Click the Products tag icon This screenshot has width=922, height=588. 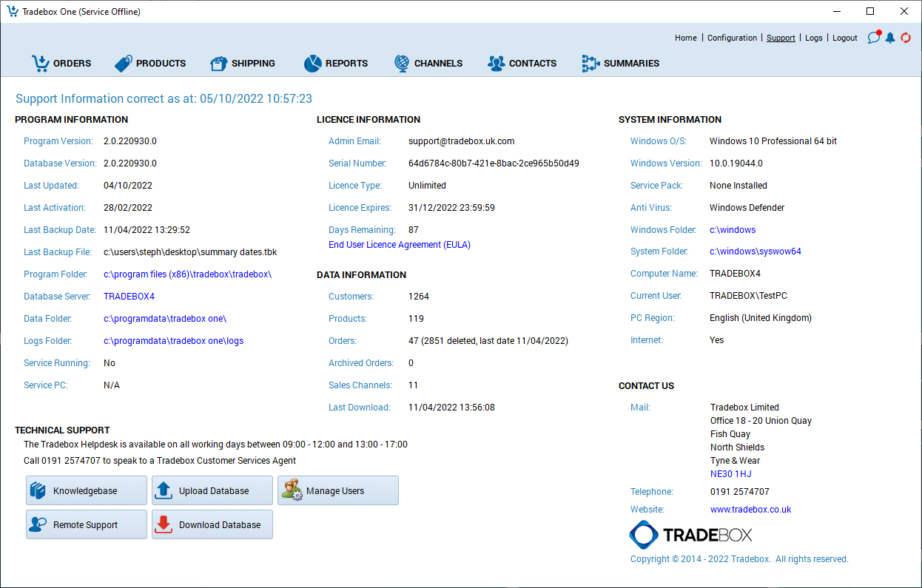point(123,64)
